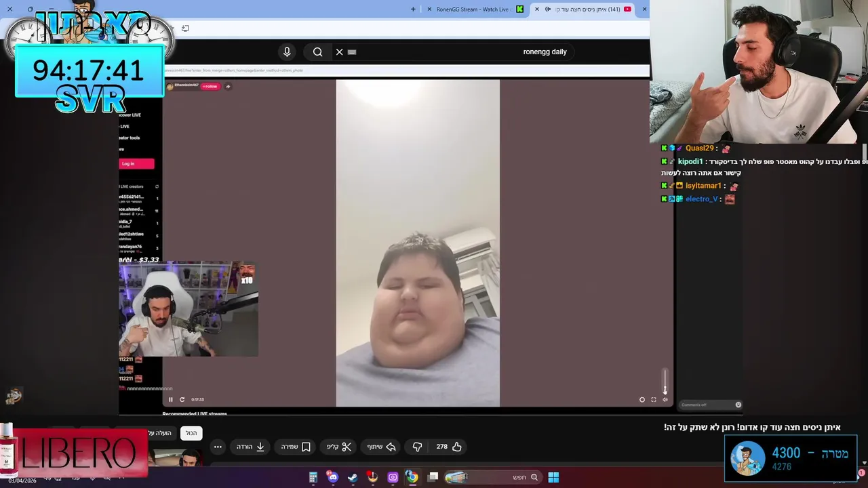This screenshot has width=868, height=488.
Task: Select the 'הכול' filter chip
Action: pyautogui.click(x=191, y=433)
